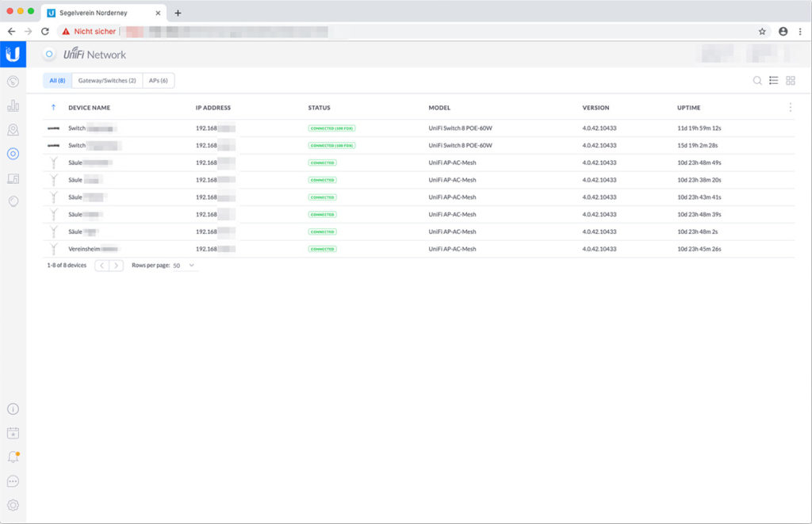
Task: Sort by the Uptime column header
Action: coord(689,108)
